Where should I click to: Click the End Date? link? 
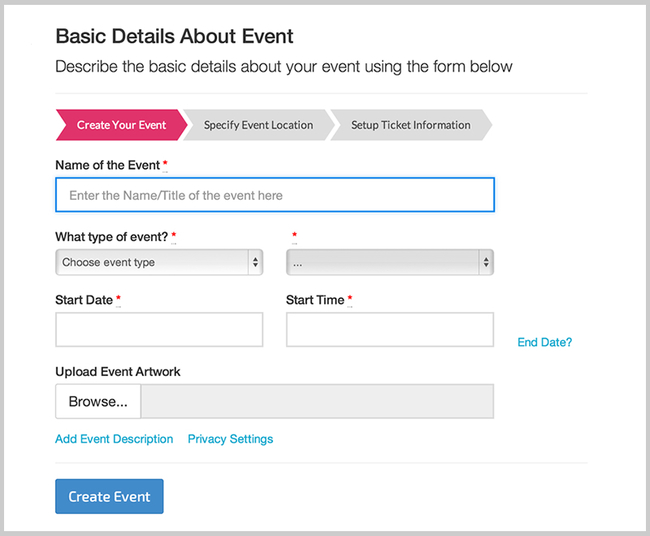click(x=544, y=342)
